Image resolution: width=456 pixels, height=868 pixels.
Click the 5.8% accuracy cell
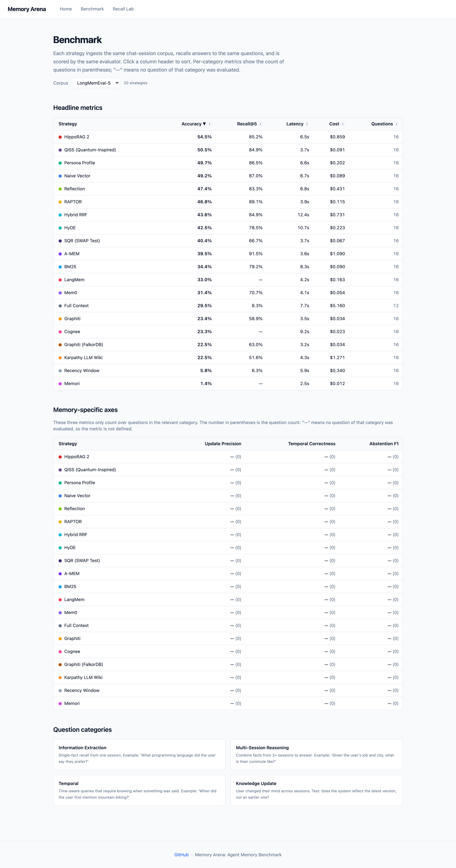coord(206,371)
